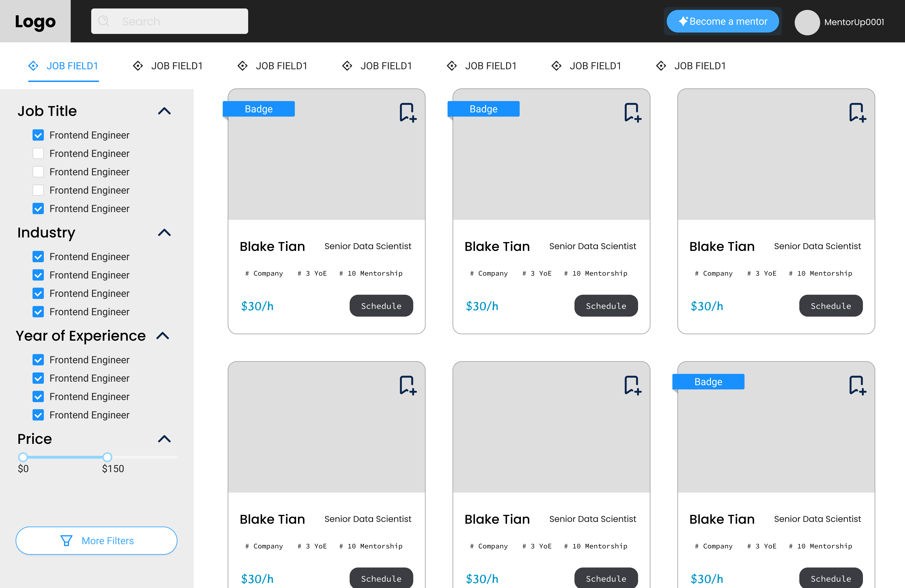Click the user avatar circle
Viewport: 905px width, 588px height.
point(807,22)
